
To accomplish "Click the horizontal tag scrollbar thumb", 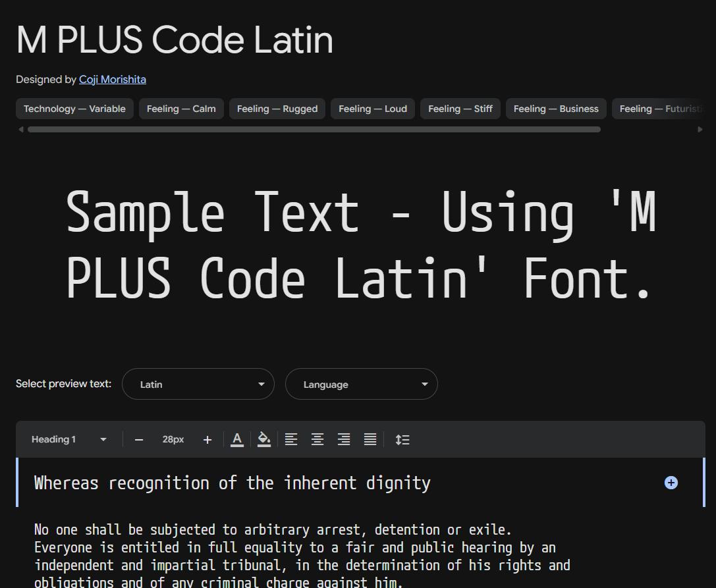I will 314,130.
